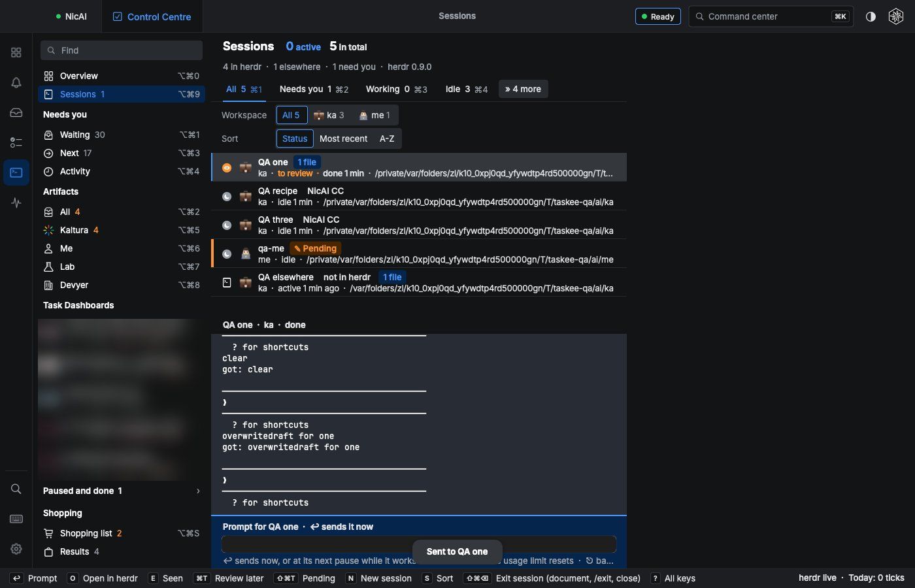Open the dashboard grid icon in left rail
The image size is (915, 588).
16,52
